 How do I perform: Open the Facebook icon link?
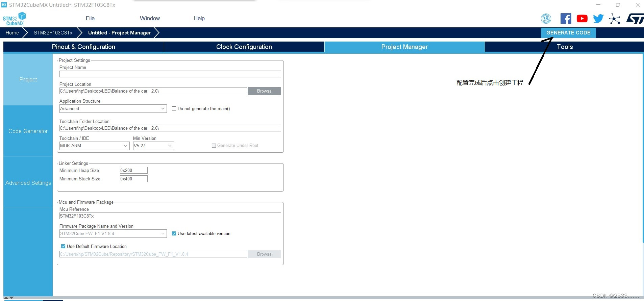tap(566, 19)
